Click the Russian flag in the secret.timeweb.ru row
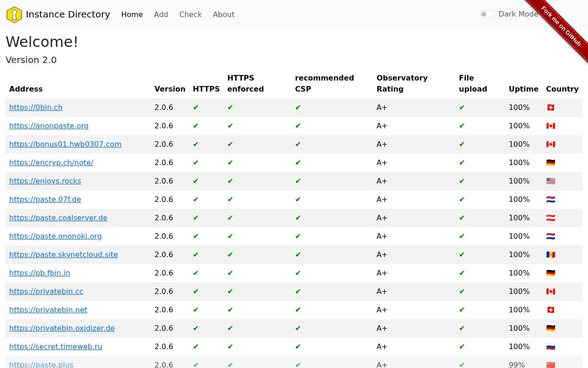 (x=550, y=346)
